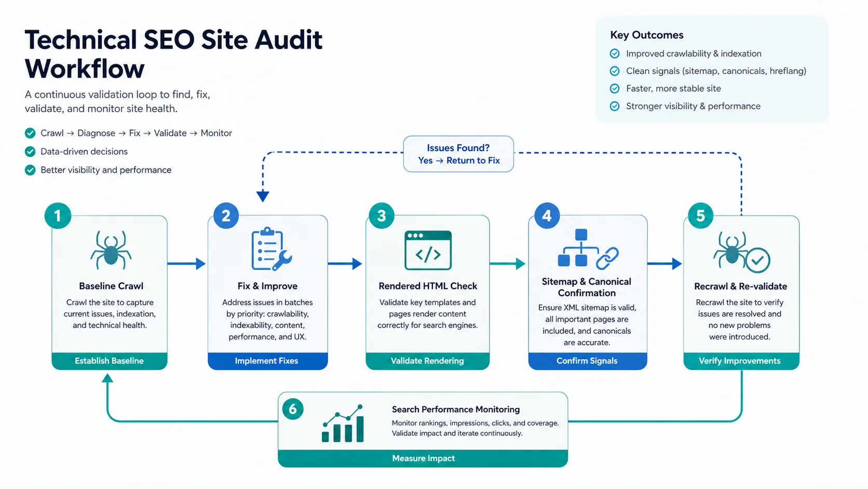Click the Implement Fixes footer label
Image resolution: width=868 pixels, height=489 pixels.
pos(267,361)
